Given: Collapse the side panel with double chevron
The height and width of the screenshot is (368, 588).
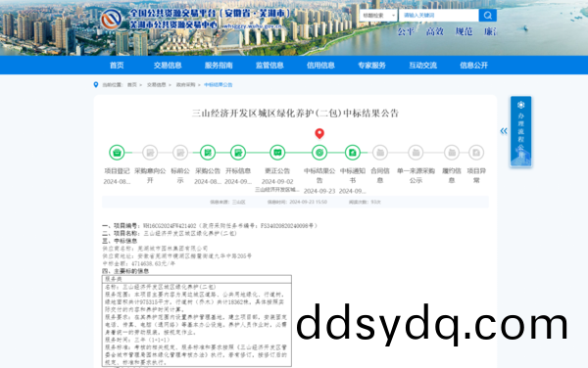Looking at the screenshot, I should (x=504, y=130).
